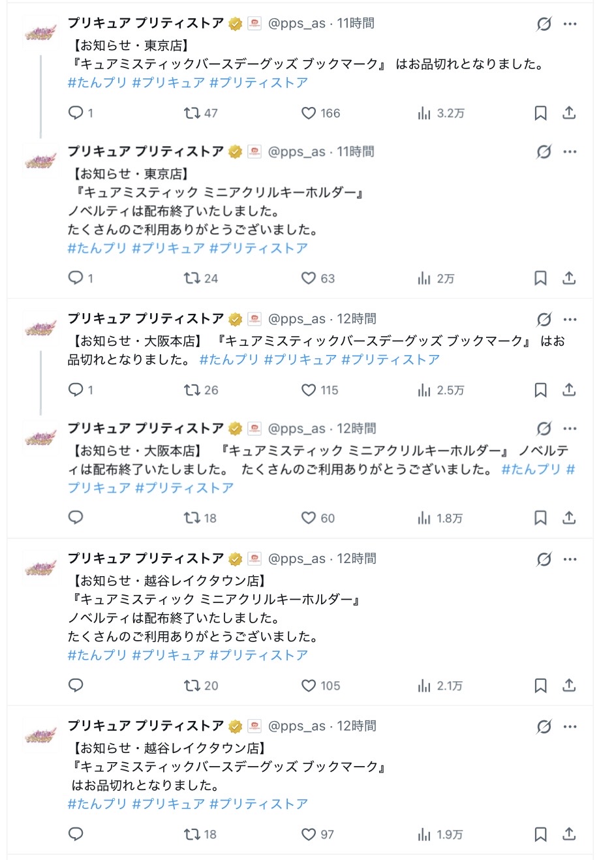
Task: Open Grok icon on the 63-likes tweet
Action: pos(544,152)
